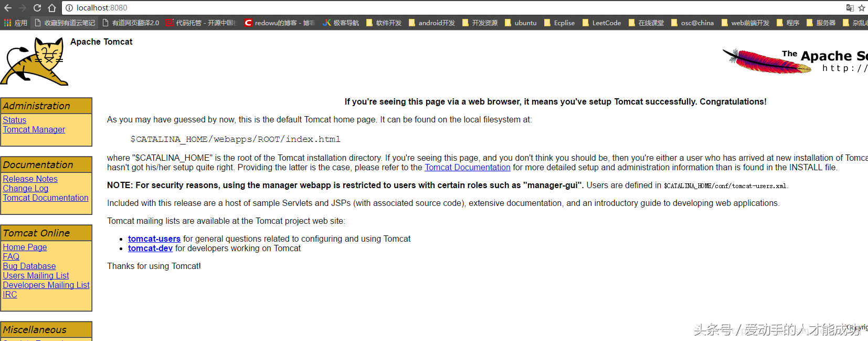The width and height of the screenshot is (868, 341).
Task: Click the Documentation section header
Action: 46,165
